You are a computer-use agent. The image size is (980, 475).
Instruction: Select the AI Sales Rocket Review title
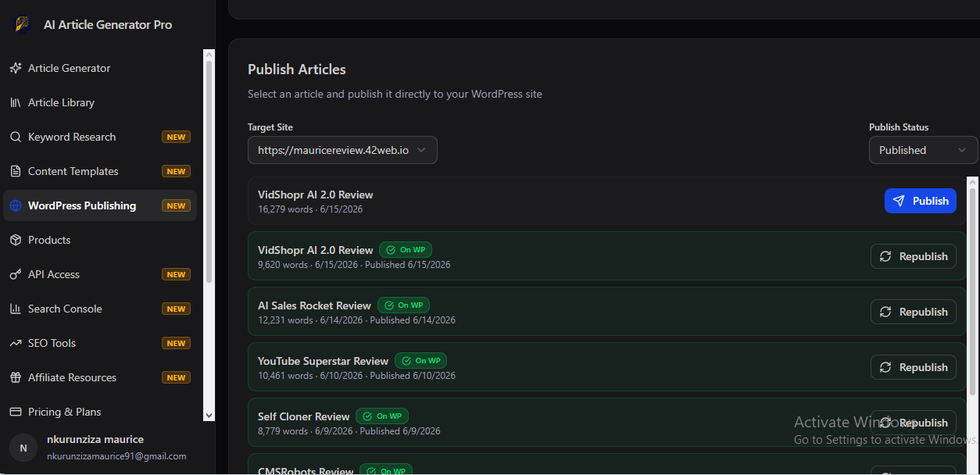point(314,305)
